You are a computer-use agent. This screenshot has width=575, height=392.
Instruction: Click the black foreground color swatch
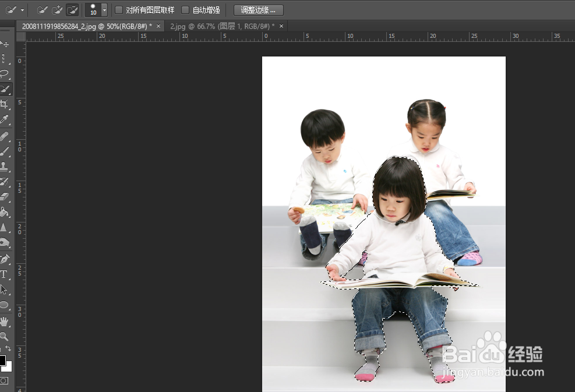(2, 360)
